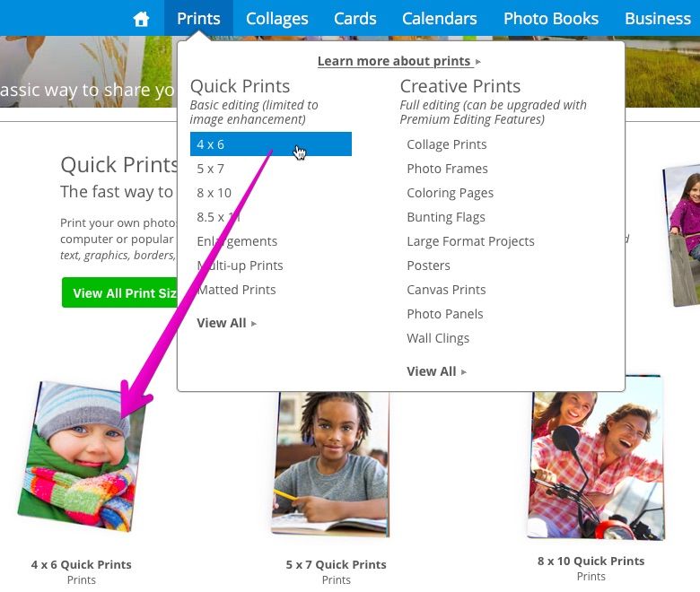Choose Coloring Pages from Creative Prints
This screenshot has width=700, height=592.
[450, 193]
